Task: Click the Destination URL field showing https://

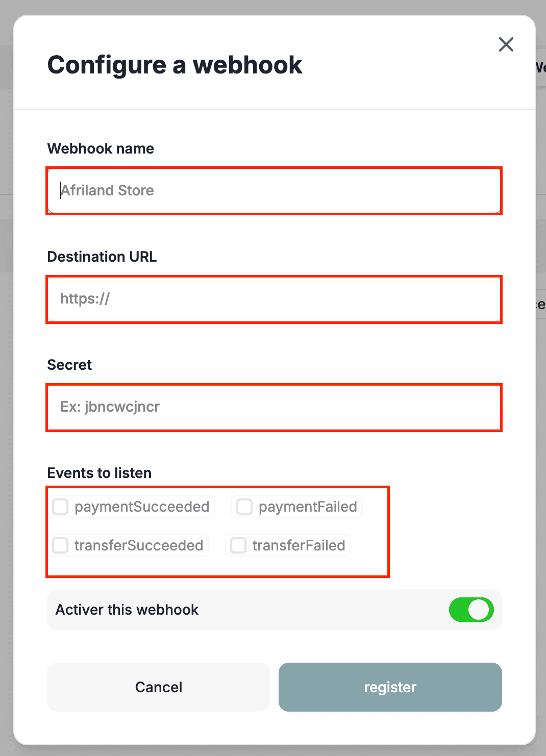Action: pyautogui.click(x=274, y=299)
